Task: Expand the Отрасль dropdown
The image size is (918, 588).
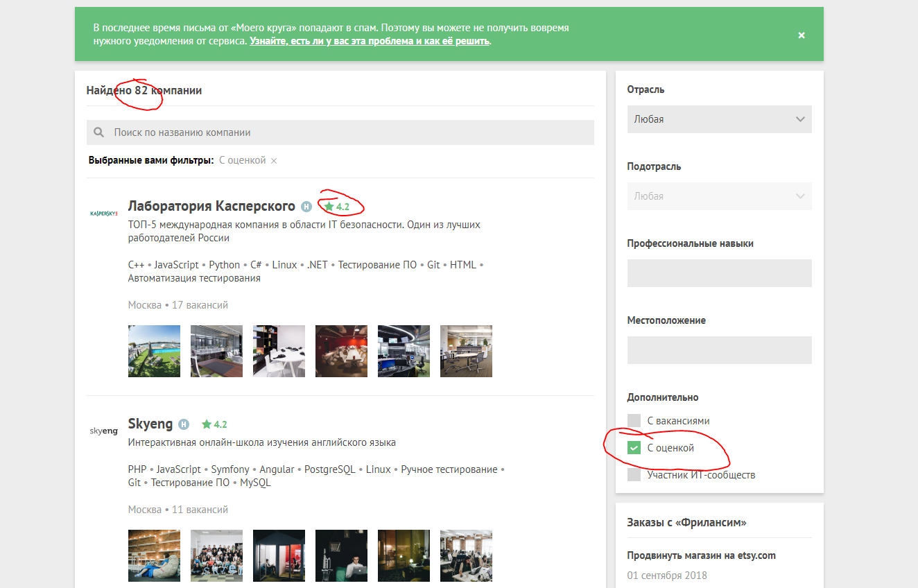Action: pos(719,119)
